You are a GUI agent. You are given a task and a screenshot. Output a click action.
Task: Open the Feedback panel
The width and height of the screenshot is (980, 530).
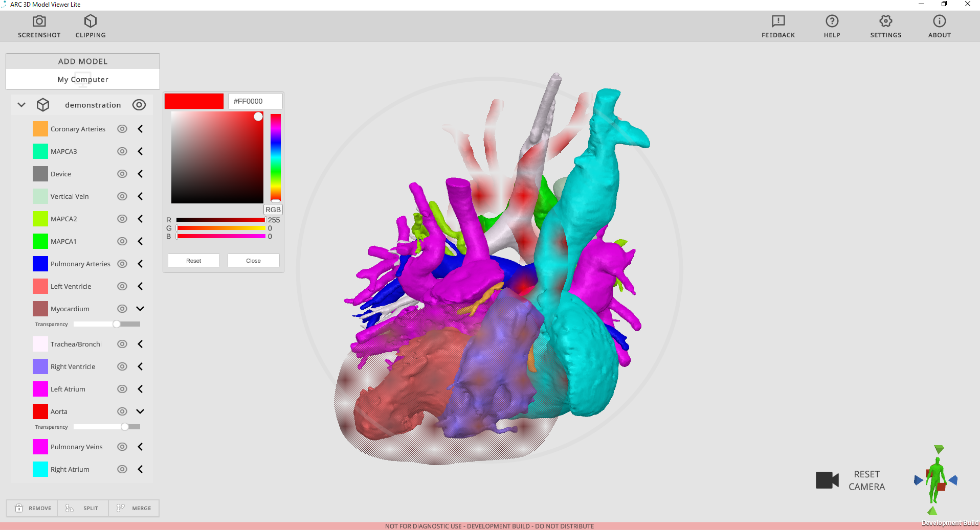[777, 25]
